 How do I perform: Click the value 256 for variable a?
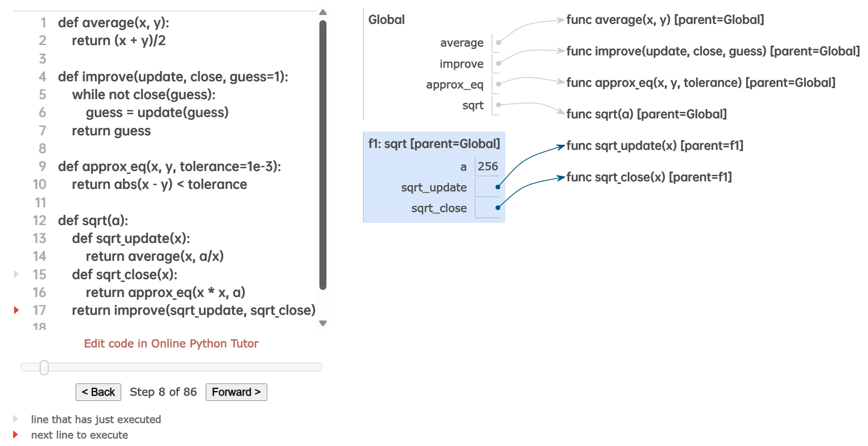tap(488, 166)
